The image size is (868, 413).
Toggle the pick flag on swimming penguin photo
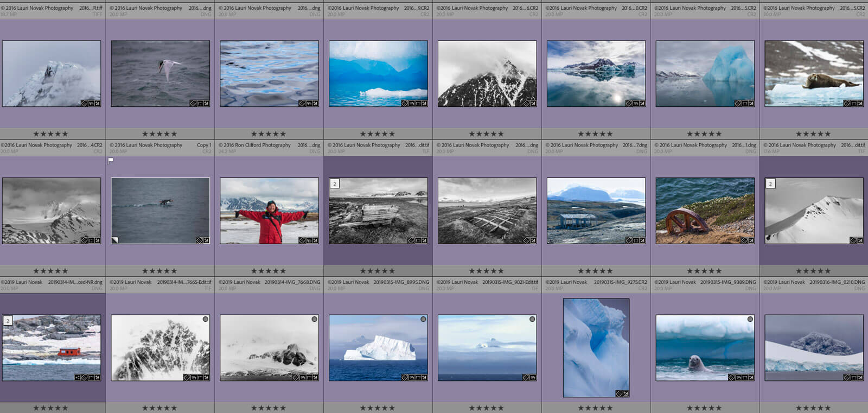[x=111, y=161]
